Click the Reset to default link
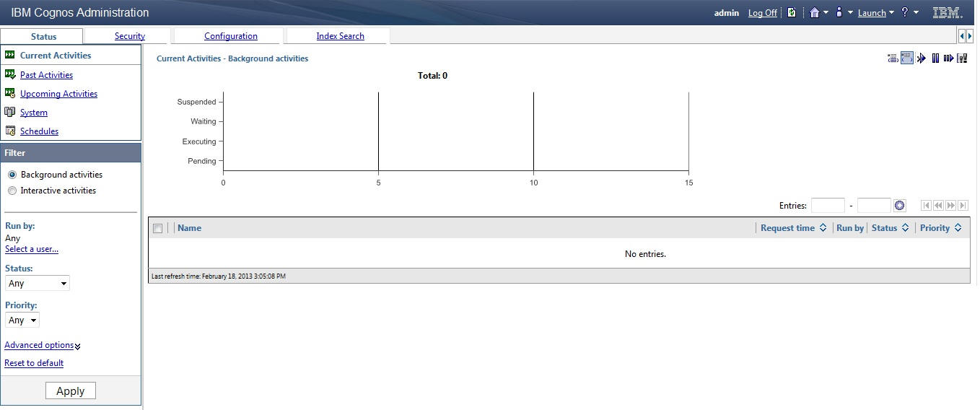980x410 pixels. pos(34,363)
